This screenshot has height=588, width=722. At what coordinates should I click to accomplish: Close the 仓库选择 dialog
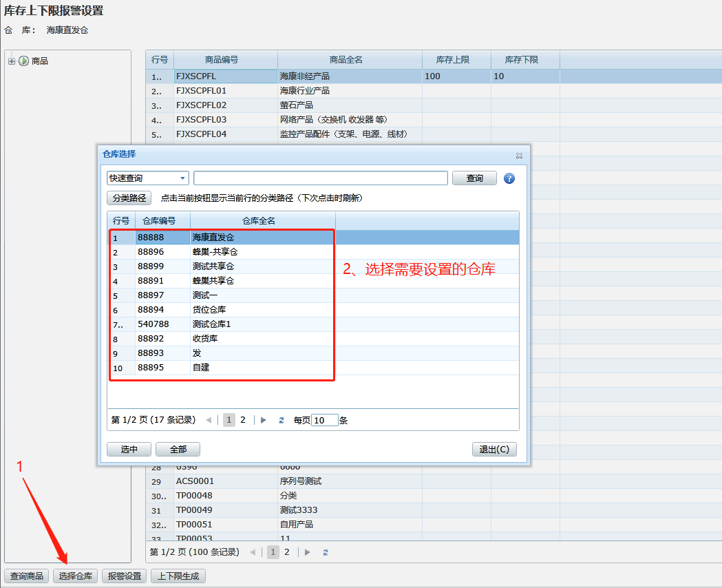[519, 156]
